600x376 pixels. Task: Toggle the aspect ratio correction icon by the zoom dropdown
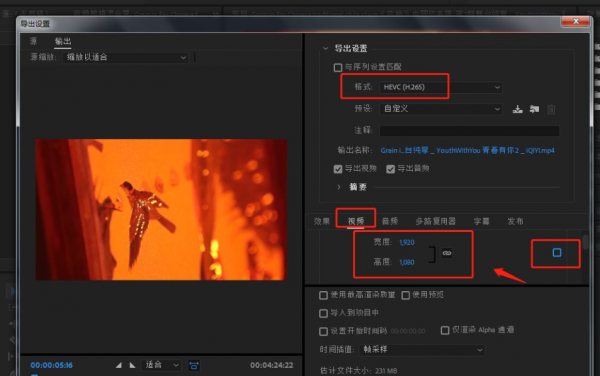pos(194,365)
